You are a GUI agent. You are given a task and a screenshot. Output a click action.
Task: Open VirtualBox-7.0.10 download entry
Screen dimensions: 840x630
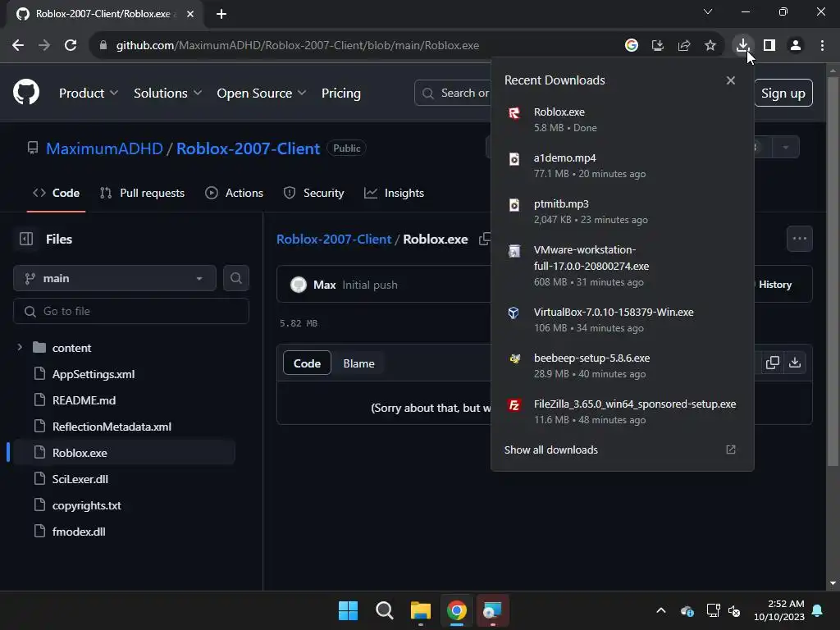click(622, 320)
